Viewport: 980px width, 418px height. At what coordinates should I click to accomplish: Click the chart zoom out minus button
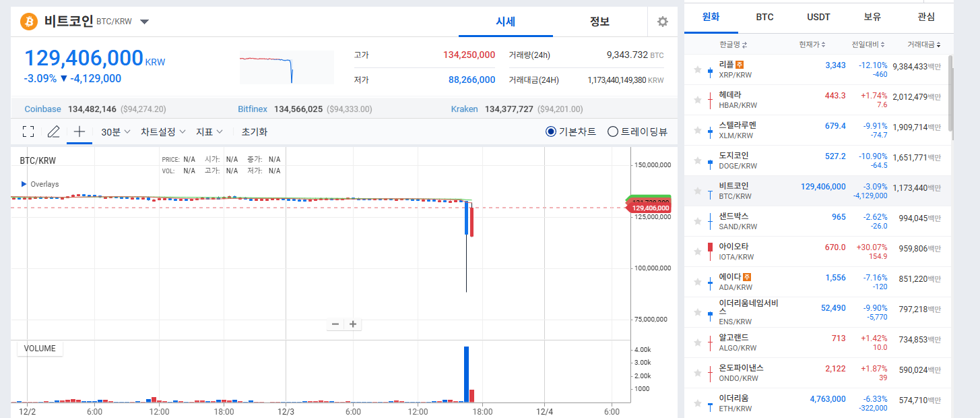pos(335,324)
